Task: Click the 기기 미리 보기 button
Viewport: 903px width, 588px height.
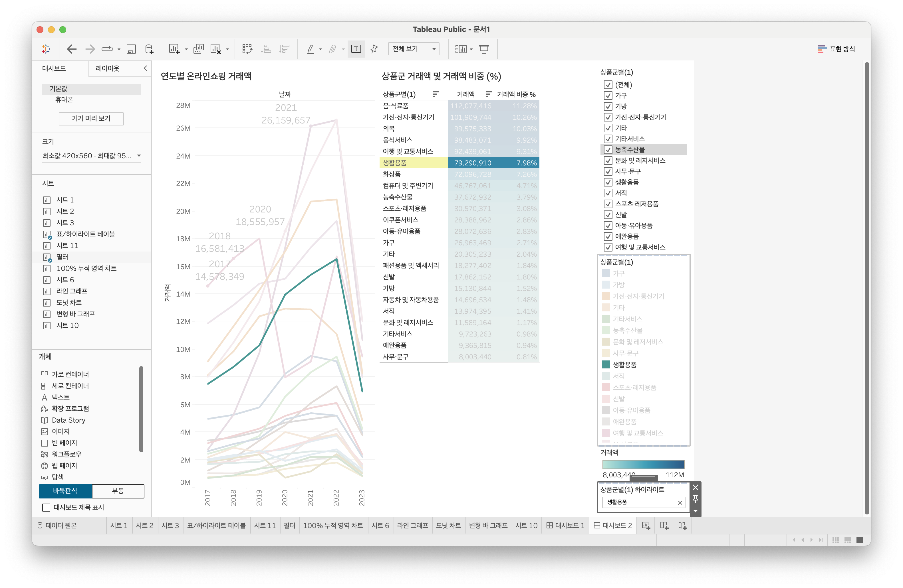Action: (x=91, y=118)
